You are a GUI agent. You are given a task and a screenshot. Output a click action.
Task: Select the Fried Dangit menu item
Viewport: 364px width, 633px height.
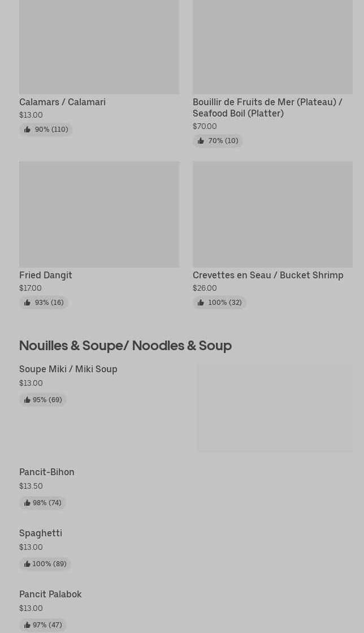click(46, 275)
